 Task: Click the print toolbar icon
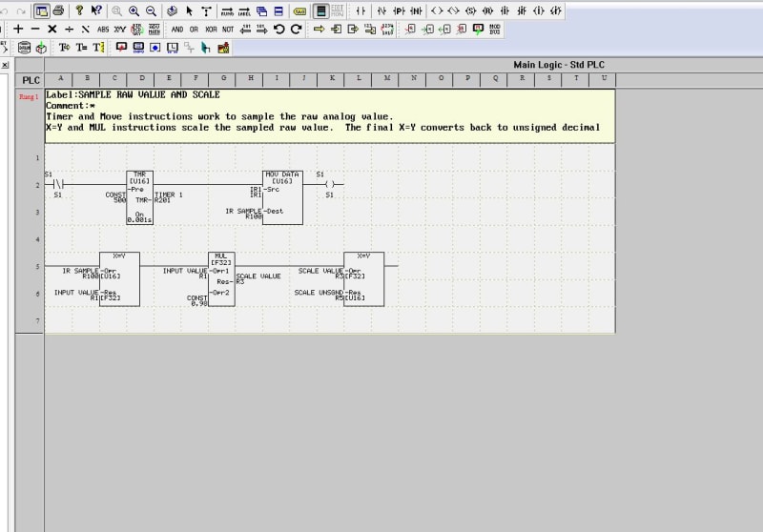tap(58, 10)
